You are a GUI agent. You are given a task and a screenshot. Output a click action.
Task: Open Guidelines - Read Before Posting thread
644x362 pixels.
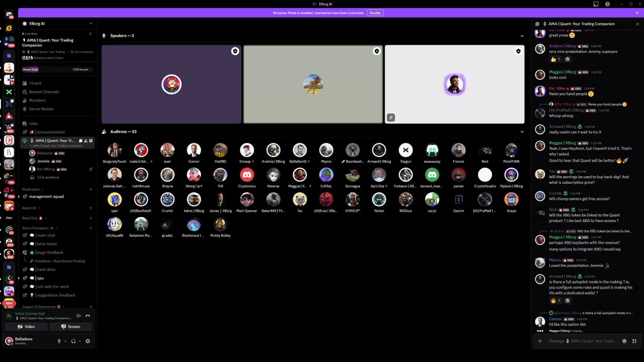point(60,261)
